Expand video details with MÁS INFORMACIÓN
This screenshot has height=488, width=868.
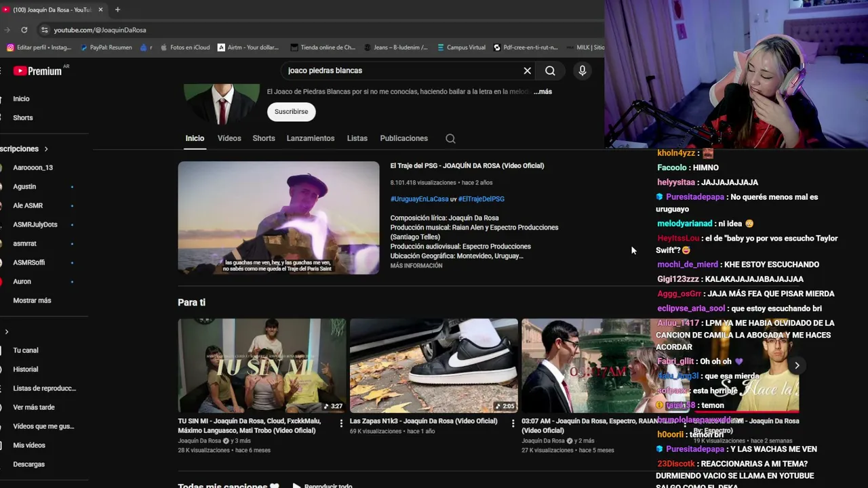416,266
